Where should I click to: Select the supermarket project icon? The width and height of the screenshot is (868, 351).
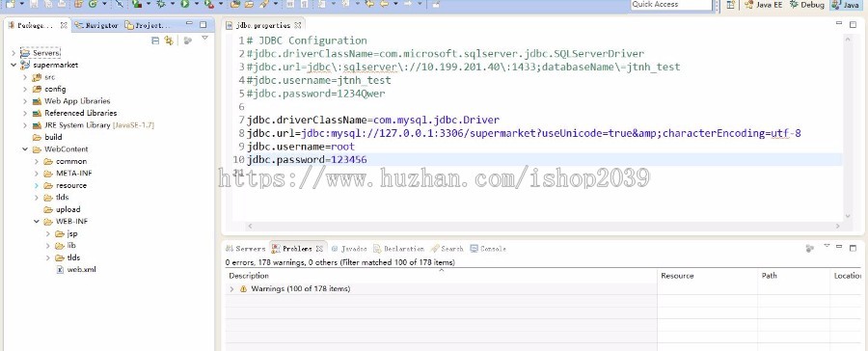coord(25,65)
